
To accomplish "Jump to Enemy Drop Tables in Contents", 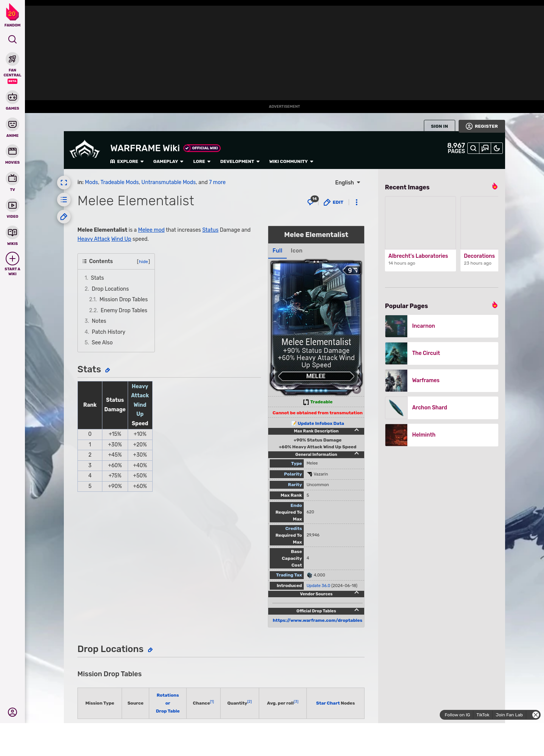I will click(124, 310).
